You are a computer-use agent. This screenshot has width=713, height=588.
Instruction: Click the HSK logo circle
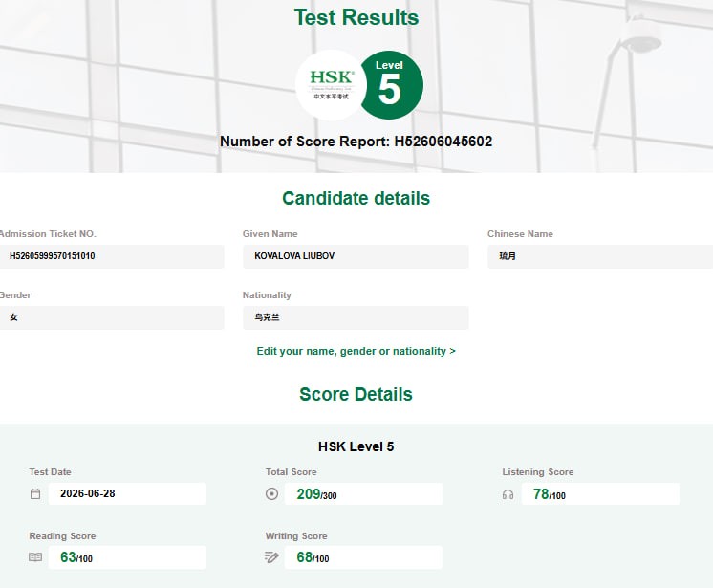click(331, 85)
